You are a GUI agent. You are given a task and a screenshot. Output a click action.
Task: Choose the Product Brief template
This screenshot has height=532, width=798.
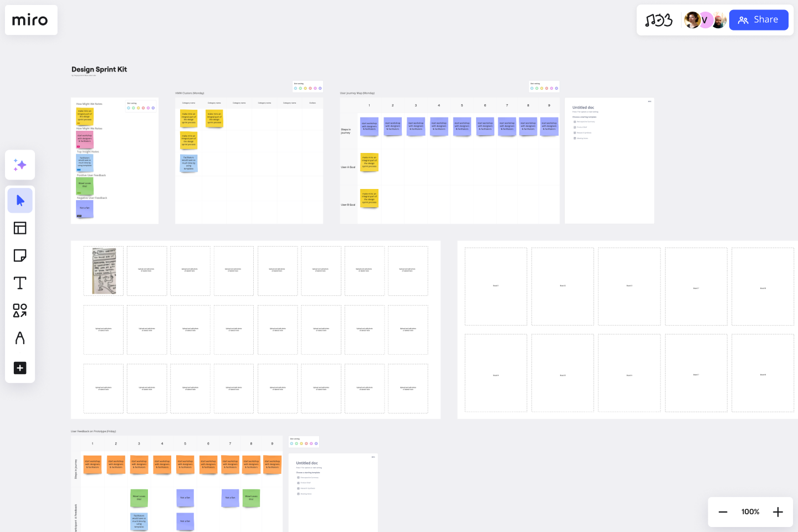(582, 127)
